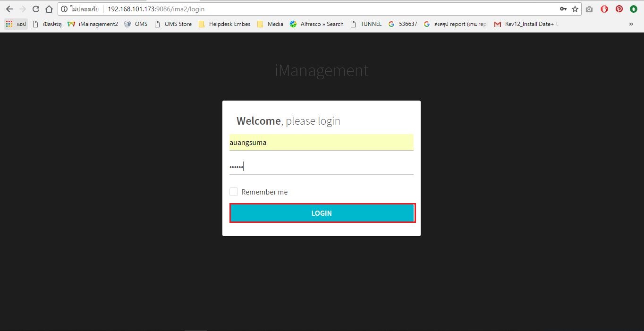Open the Helpdesk Embes bookmark folder
The image size is (644, 331).
(x=225, y=24)
